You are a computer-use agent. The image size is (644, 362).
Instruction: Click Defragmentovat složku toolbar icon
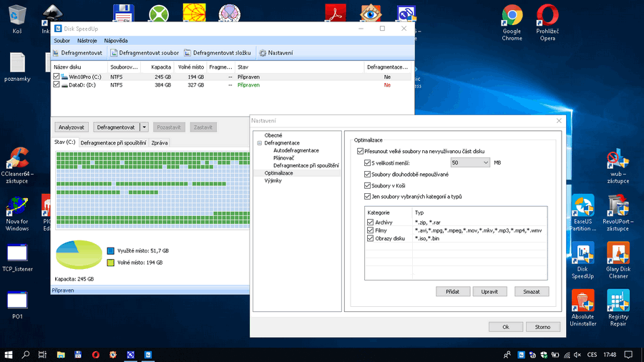(187, 53)
